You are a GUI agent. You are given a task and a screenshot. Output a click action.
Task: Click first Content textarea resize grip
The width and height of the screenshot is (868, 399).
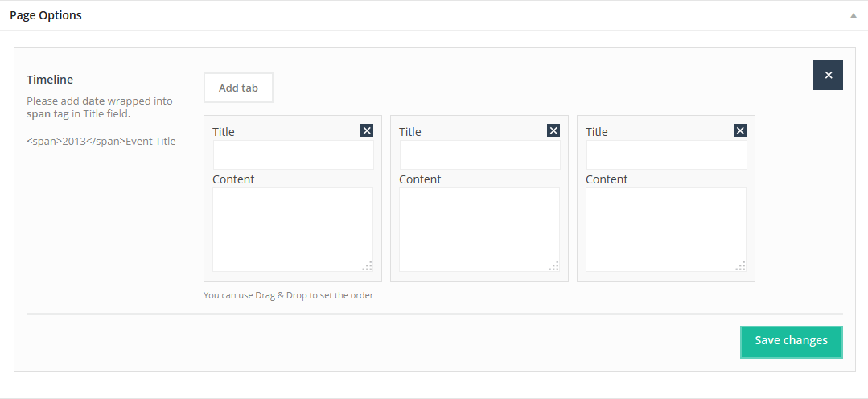point(368,266)
